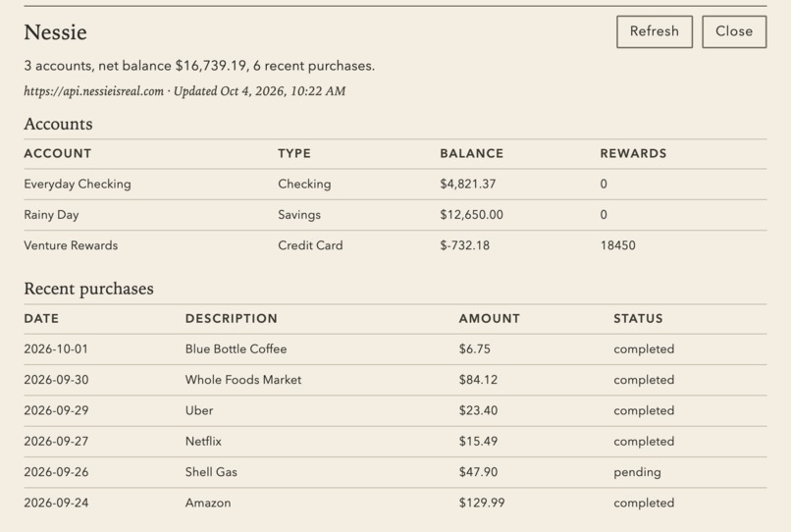791x532 pixels.
Task: Click the $12,650.00 balance
Action: (471, 215)
